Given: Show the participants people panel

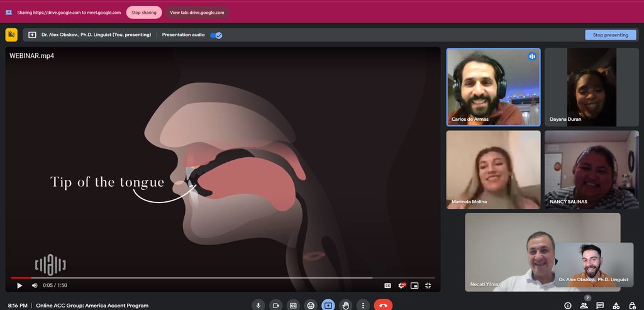Looking at the screenshot, I should (584, 306).
